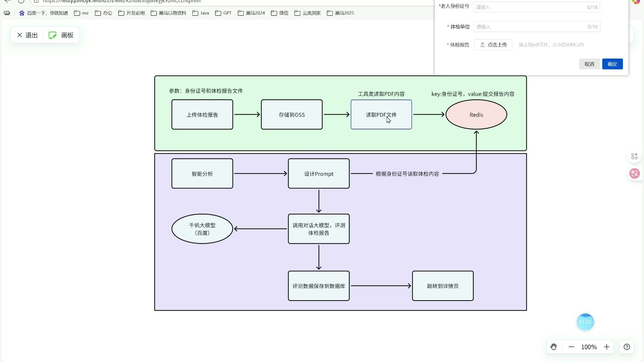Click the 点击上传 upload button
Image resolution: width=644 pixels, height=362 pixels.
pos(493,45)
